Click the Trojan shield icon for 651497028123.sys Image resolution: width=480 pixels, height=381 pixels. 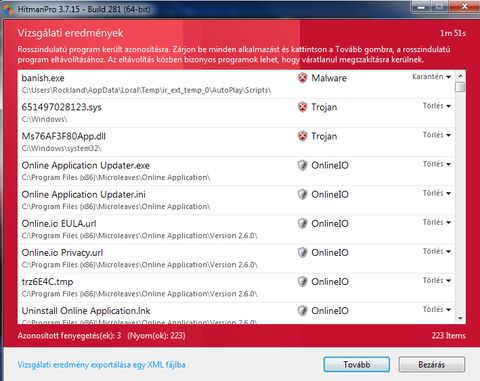(302, 107)
